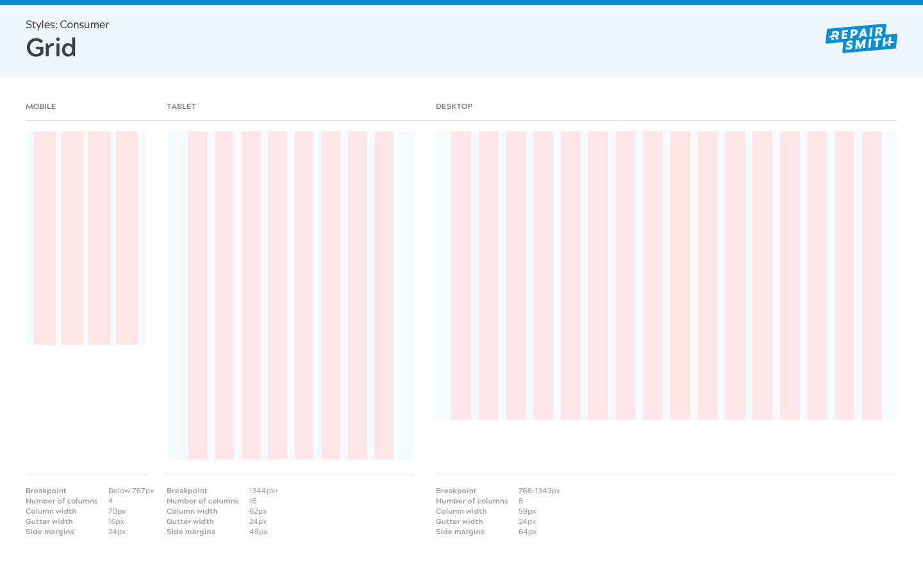
Task: Click the tablet grid preview
Action: point(290,295)
